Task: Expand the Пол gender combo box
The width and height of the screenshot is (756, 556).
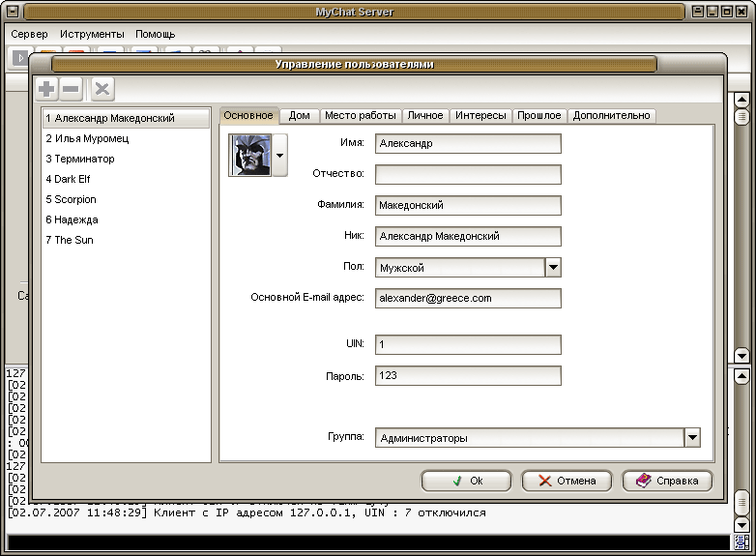Action: pyautogui.click(x=553, y=267)
